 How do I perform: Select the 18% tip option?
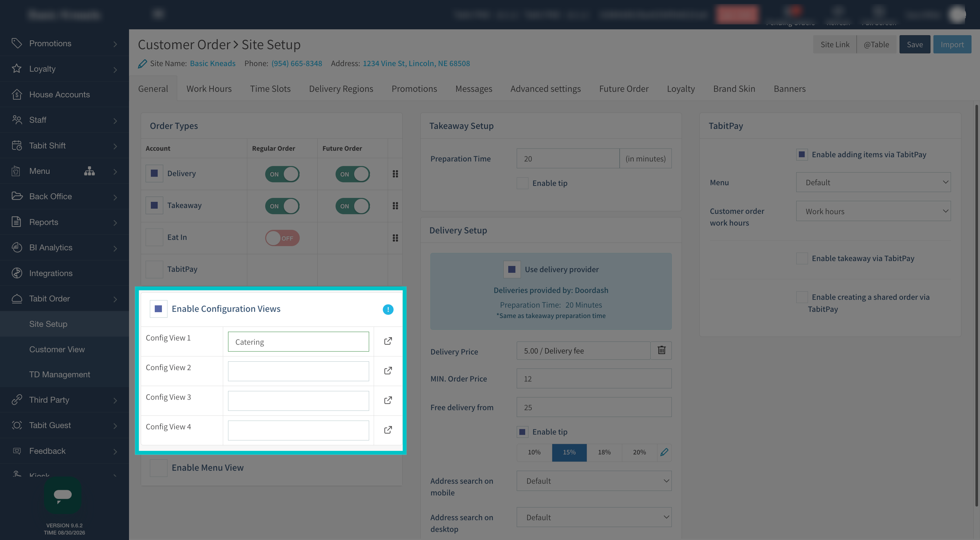604,452
